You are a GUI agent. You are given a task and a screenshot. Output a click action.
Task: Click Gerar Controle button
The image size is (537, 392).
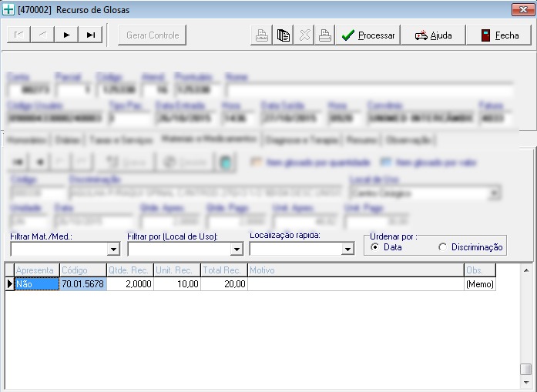click(x=152, y=35)
